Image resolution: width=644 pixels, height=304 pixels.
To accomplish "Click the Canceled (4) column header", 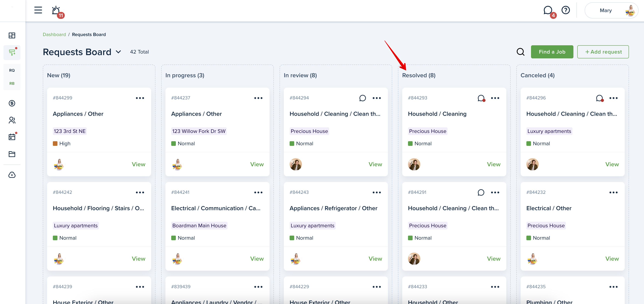I will point(538,76).
